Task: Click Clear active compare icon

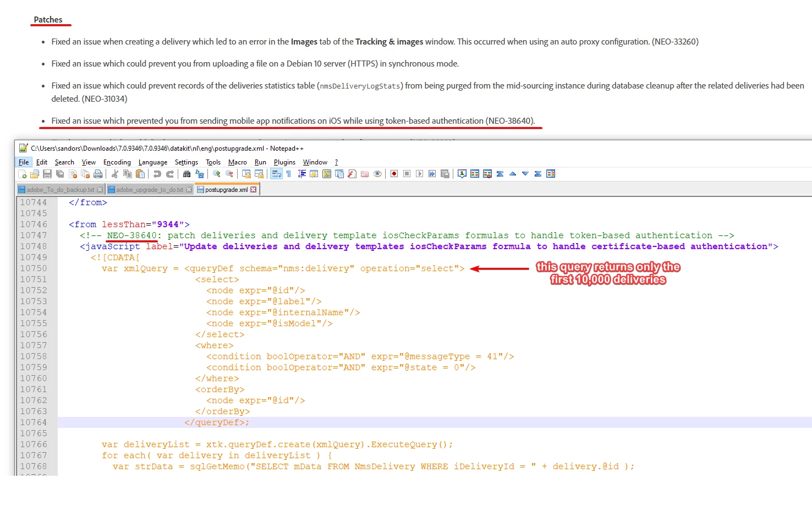Action: (x=487, y=174)
